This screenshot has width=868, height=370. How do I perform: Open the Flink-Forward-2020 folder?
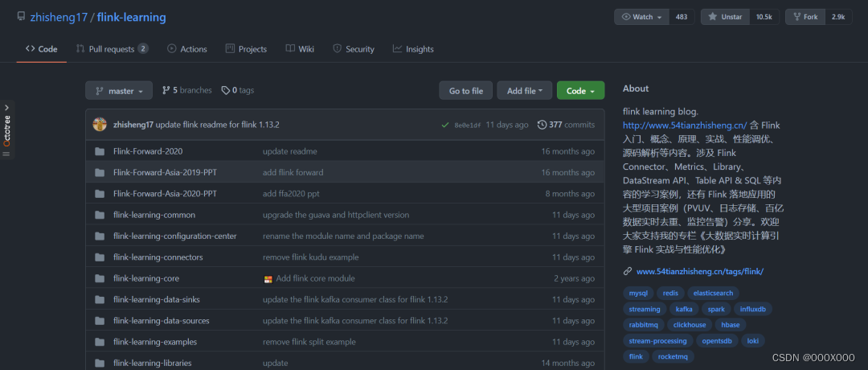pos(148,151)
